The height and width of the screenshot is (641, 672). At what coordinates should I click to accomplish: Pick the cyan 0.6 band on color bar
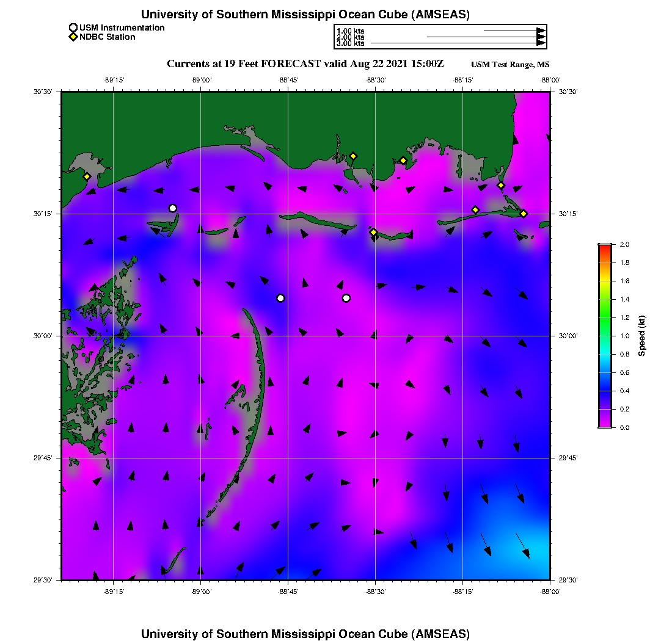[x=605, y=372]
